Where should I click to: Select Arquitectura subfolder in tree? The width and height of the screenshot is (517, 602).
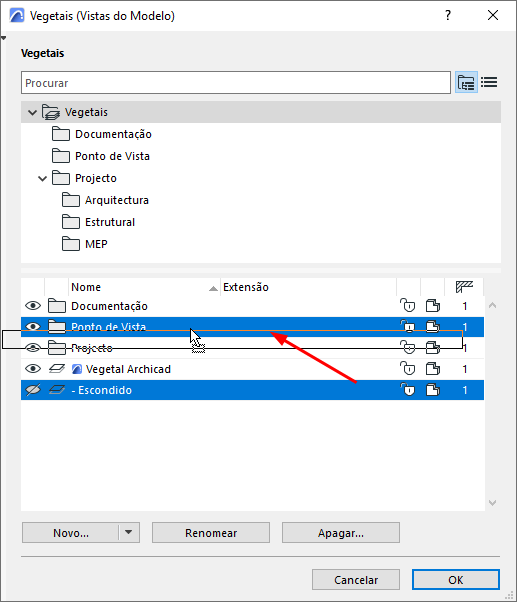[x=117, y=200]
